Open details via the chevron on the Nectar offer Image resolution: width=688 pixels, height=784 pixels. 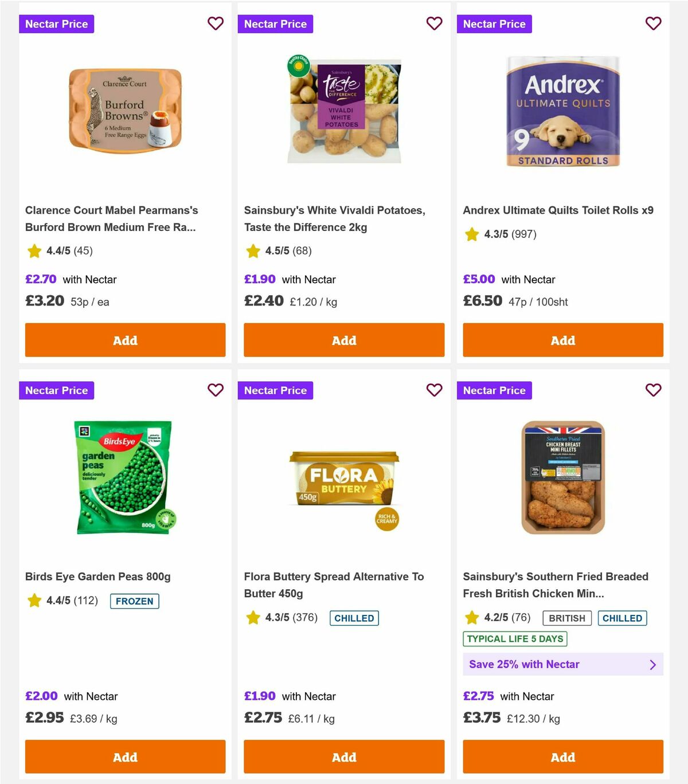coord(652,664)
